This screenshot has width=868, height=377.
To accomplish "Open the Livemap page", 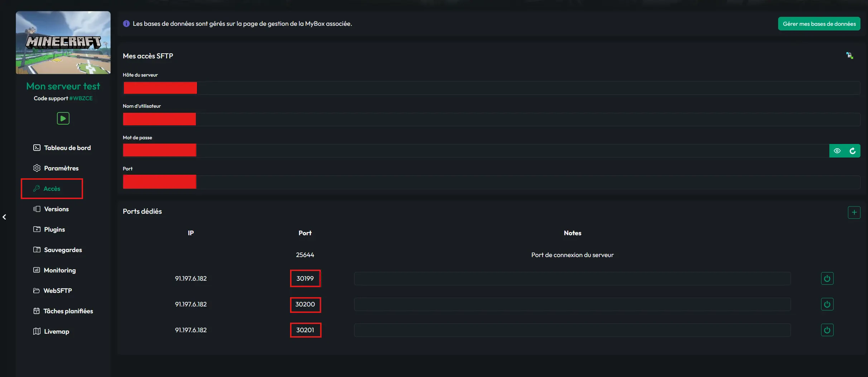I will pos(51,332).
